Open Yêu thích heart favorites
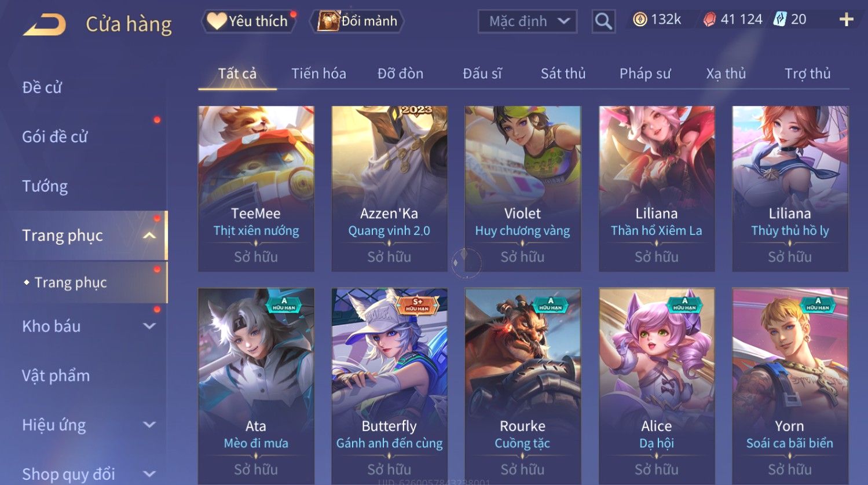This screenshot has height=485, width=868. (248, 21)
